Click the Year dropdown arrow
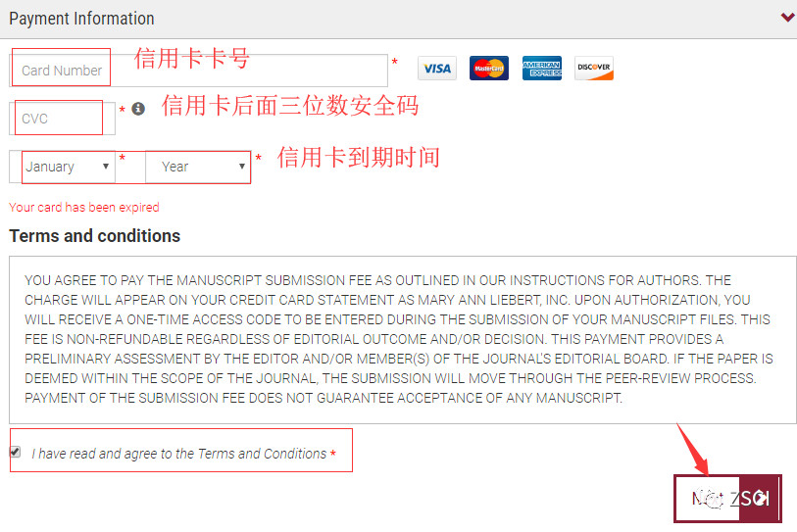The height and width of the screenshot is (532, 797). [x=242, y=167]
